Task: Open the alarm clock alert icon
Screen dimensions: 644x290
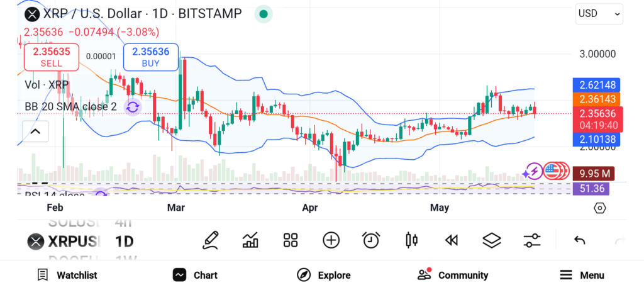Action: (x=371, y=240)
